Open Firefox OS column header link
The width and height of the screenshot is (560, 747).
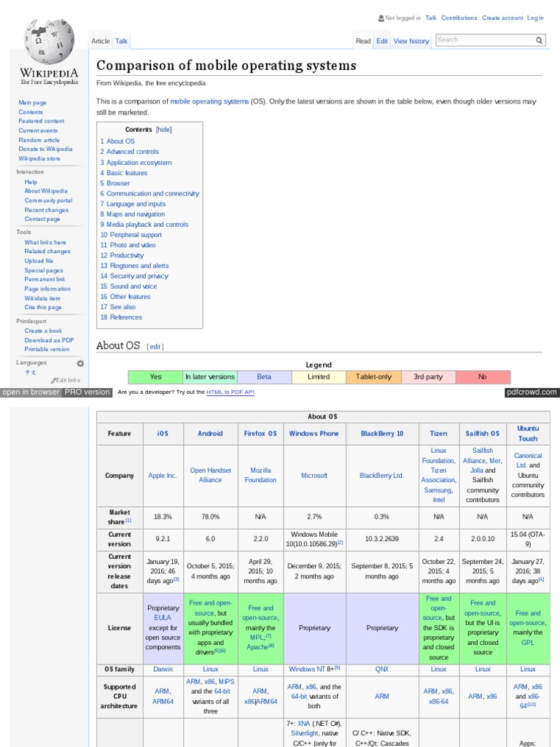point(260,434)
